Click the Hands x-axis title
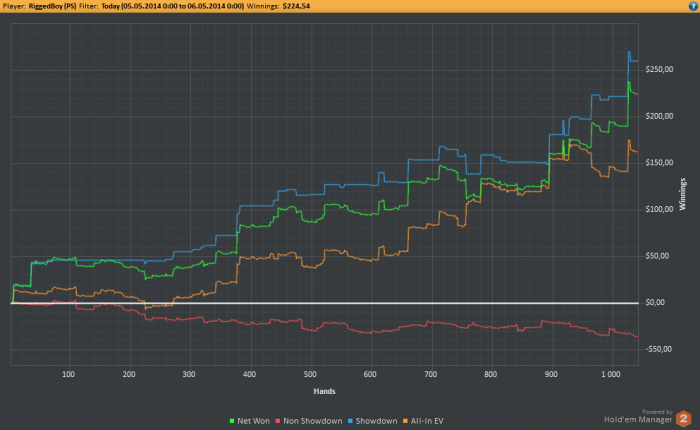The width and height of the screenshot is (700, 430). [325, 391]
